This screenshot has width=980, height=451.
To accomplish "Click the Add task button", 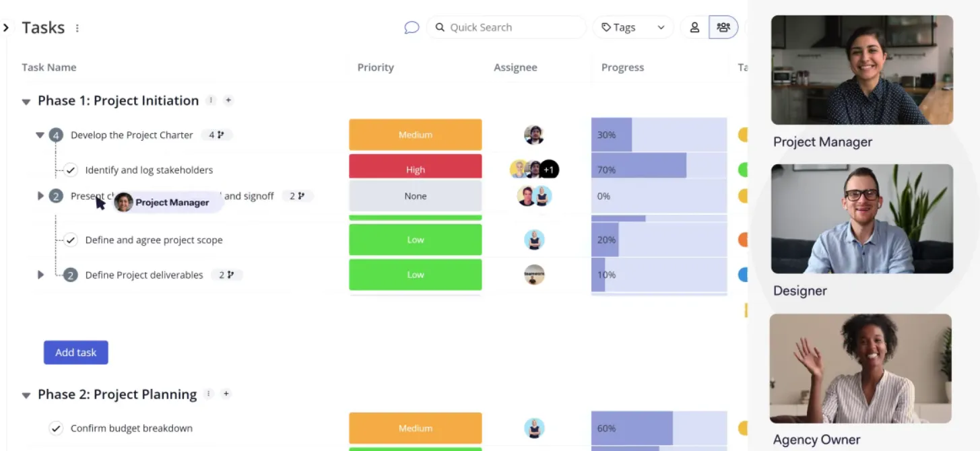I will pyautogui.click(x=76, y=353).
